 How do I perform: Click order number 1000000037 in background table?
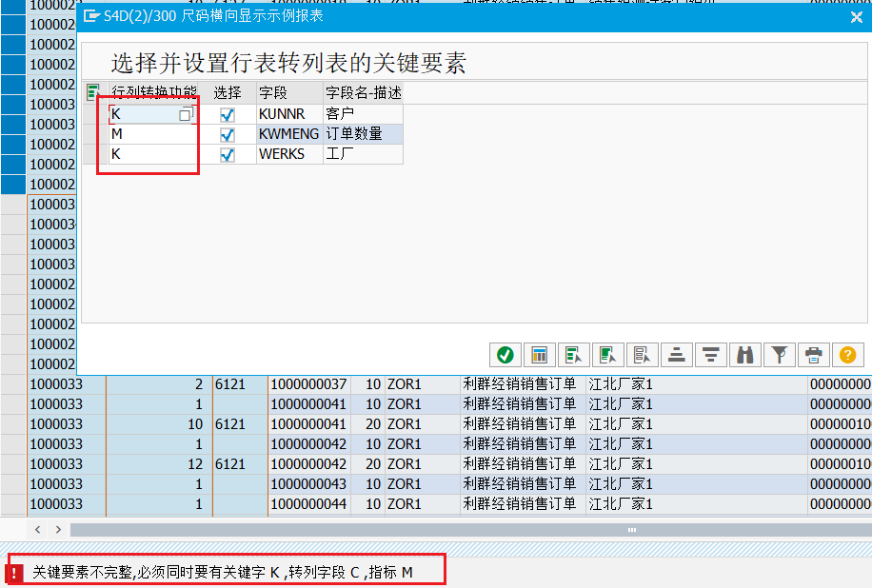coord(308,384)
